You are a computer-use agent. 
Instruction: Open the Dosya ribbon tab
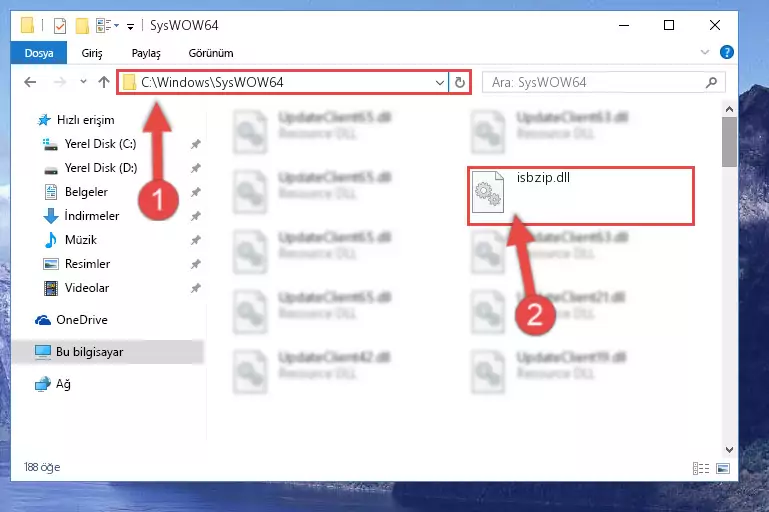[x=39, y=53]
